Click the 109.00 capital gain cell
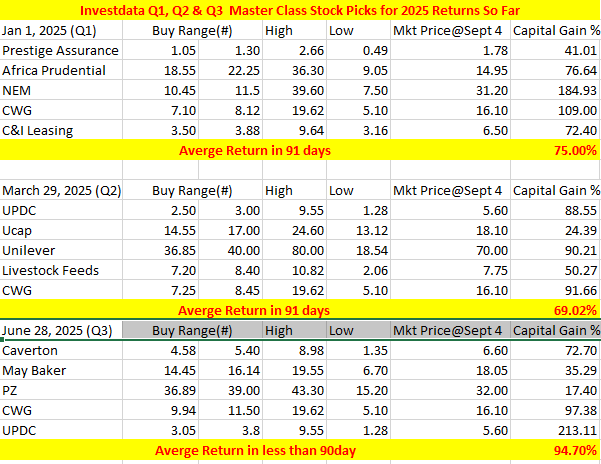This screenshot has height=464, width=601. (556, 110)
